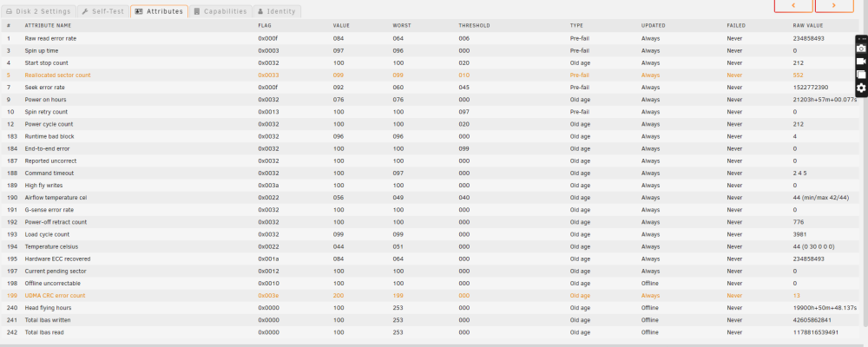The height and width of the screenshot is (347, 868).
Task: Click the Updated column header
Action: tap(654, 26)
